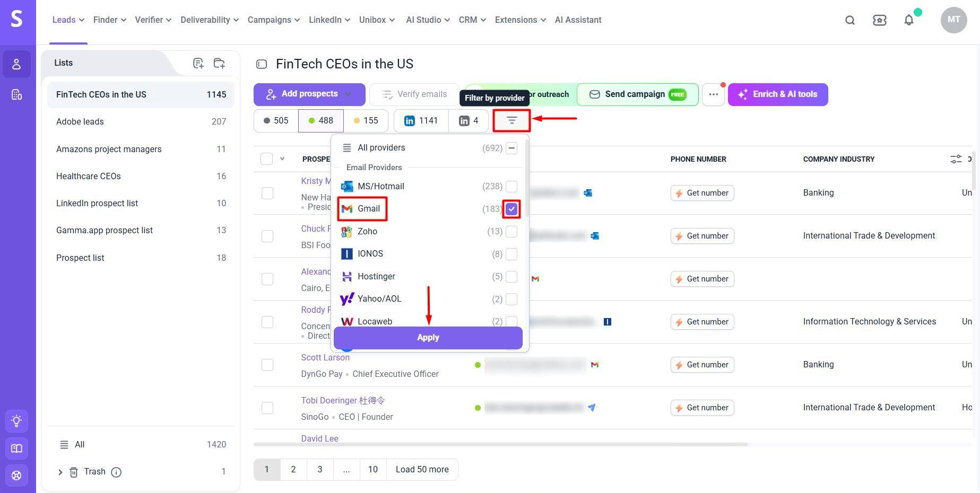Open the notifications bell
The image size is (980, 493).
909,20
